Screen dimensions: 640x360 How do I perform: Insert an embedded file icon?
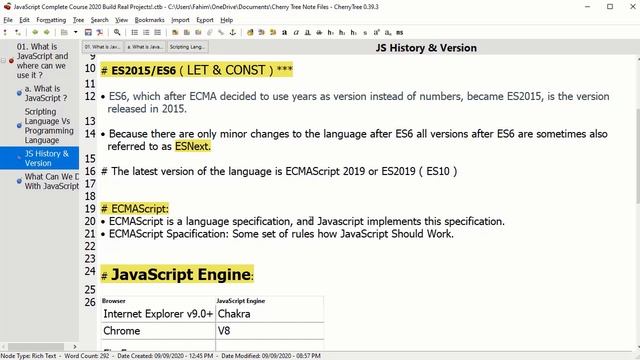pyautogui.click(x=210, y=32)
